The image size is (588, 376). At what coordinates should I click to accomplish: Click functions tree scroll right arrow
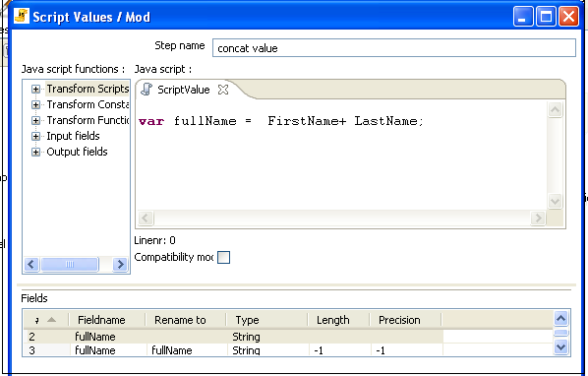point(120,264)
